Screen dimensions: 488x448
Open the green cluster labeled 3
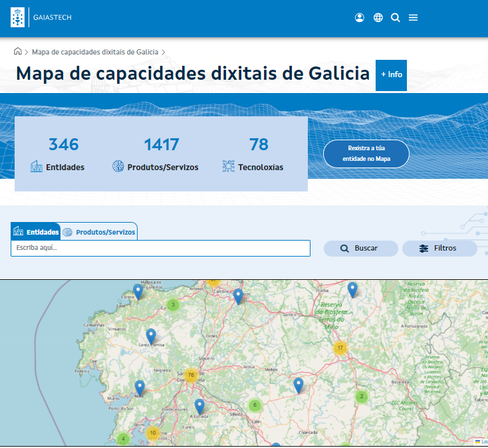(173, 304)
